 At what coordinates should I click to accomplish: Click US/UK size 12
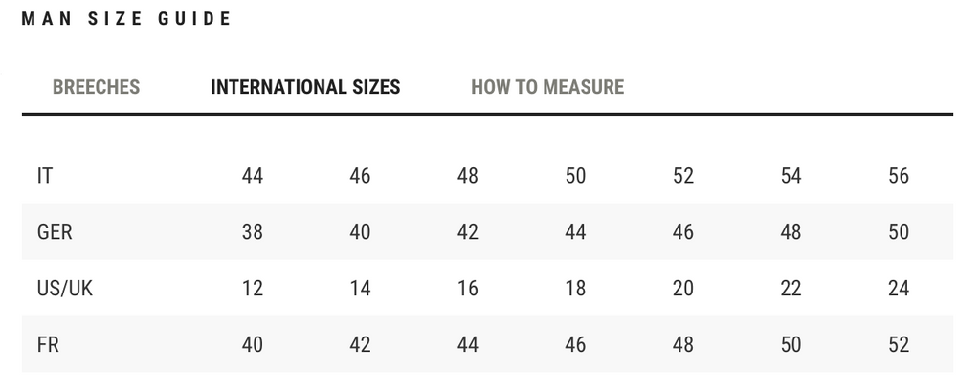[253, 289]
